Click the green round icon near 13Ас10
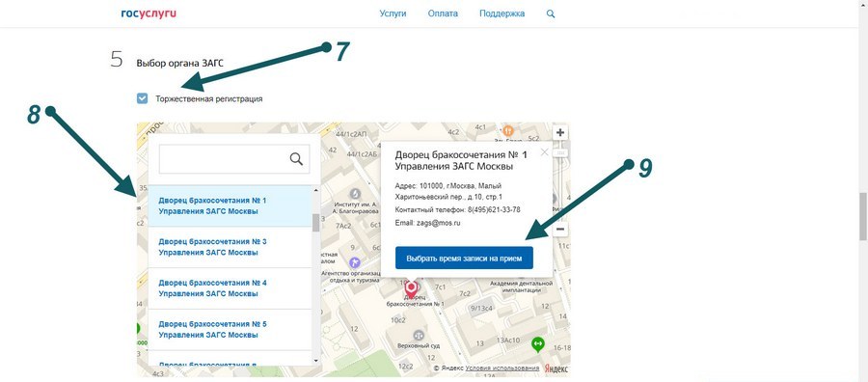 [537, 344]
